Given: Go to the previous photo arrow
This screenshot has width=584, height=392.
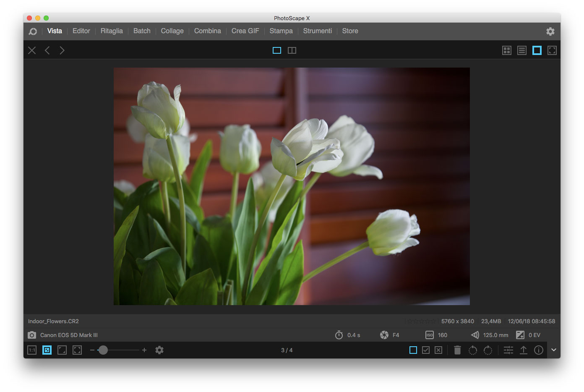Looking at the screenshot, I should 47,50.
